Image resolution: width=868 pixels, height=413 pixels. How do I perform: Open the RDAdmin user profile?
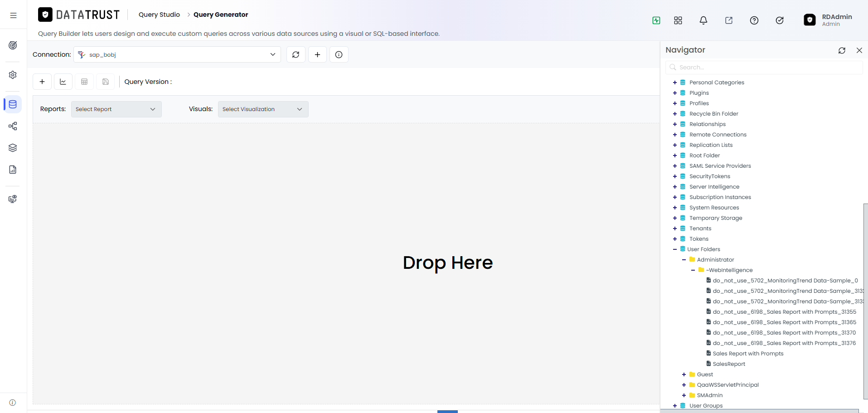(x=828, y=20)
